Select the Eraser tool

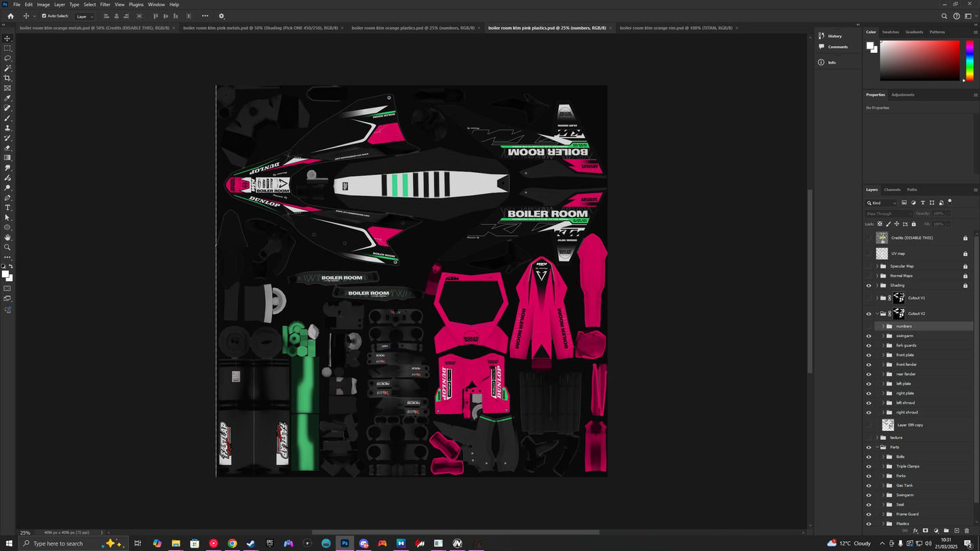[x=7, y=148]
